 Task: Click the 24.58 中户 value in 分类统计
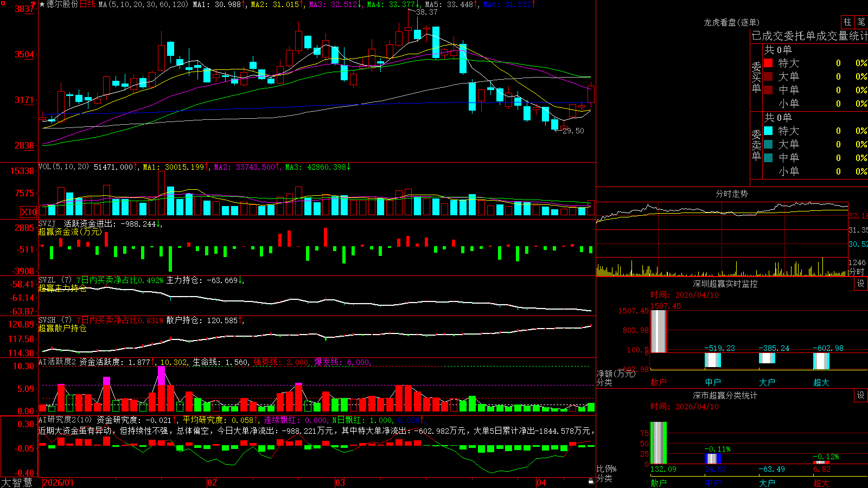click(x=716, y=469)
